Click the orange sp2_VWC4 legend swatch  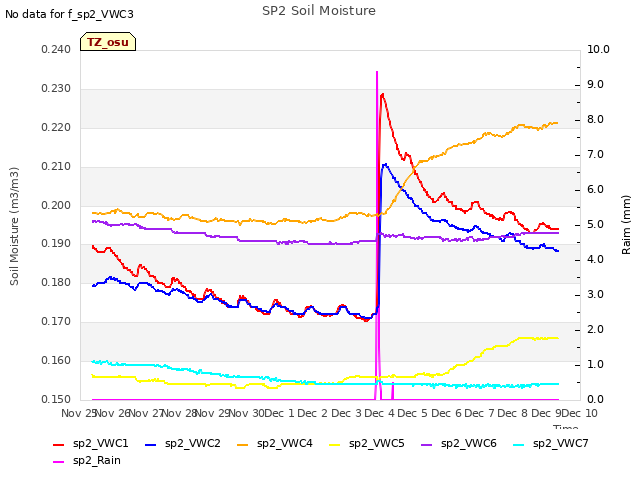coord(243,444)
